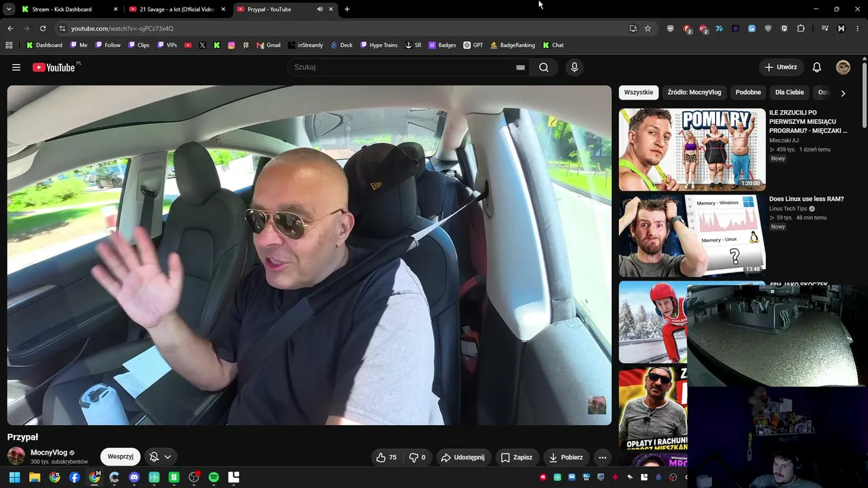Reload the page

(43, 28)
